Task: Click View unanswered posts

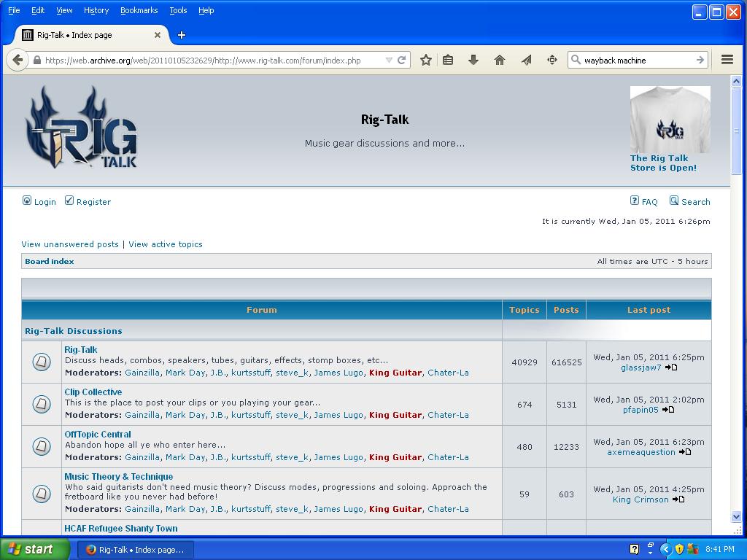Action: coord(70,244)
